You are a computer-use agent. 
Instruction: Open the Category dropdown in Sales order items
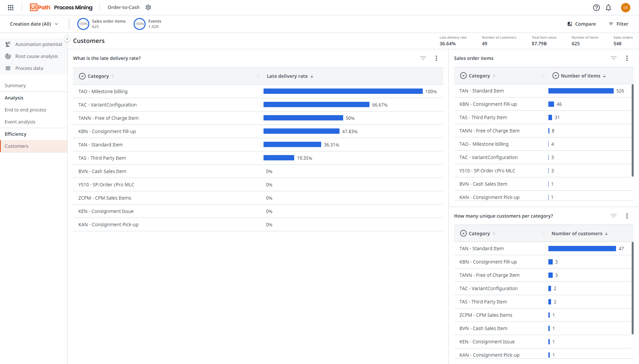click(463, 76)
